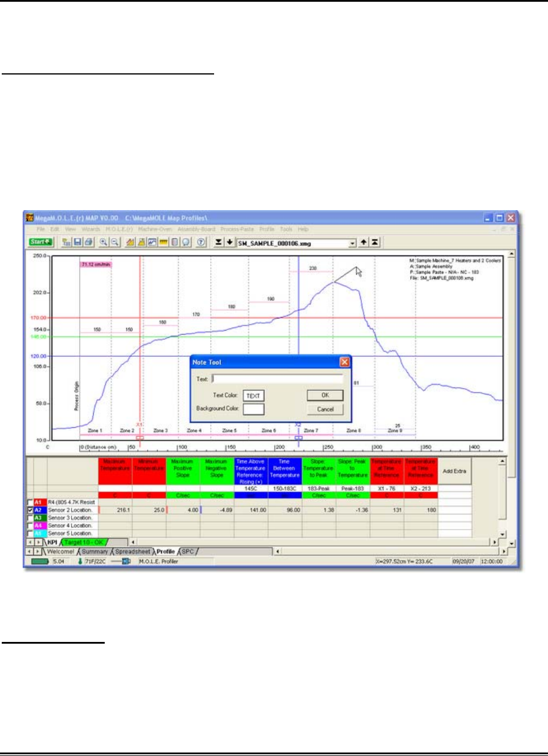Click the Zoom Out magnifier icon

coord(114,242)
